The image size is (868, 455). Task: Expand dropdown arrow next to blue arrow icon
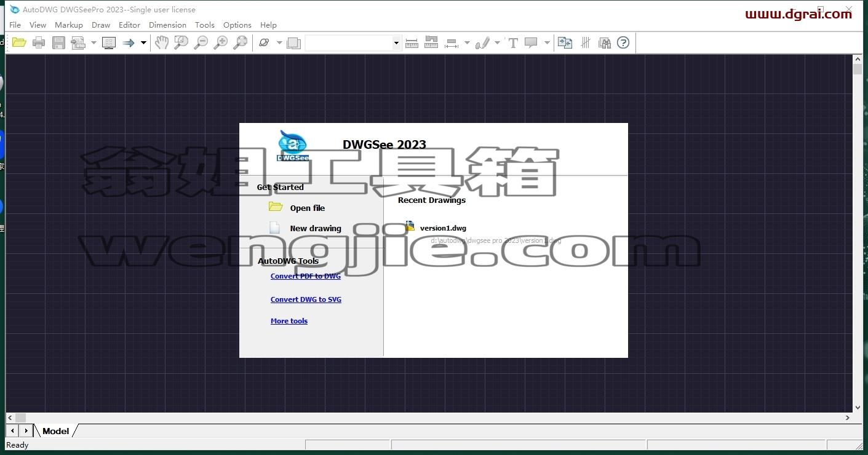(143, 43)
